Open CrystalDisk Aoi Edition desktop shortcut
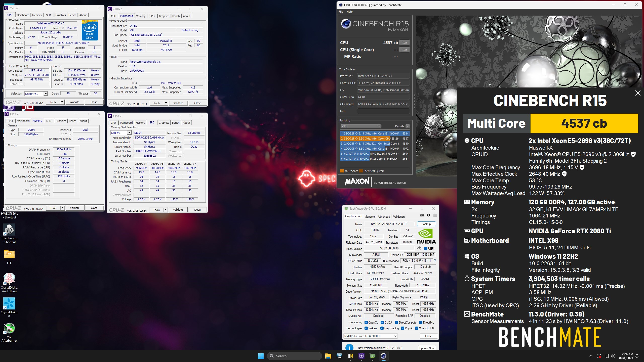Viewport: 644px width, 362px height. coord(9,283)
